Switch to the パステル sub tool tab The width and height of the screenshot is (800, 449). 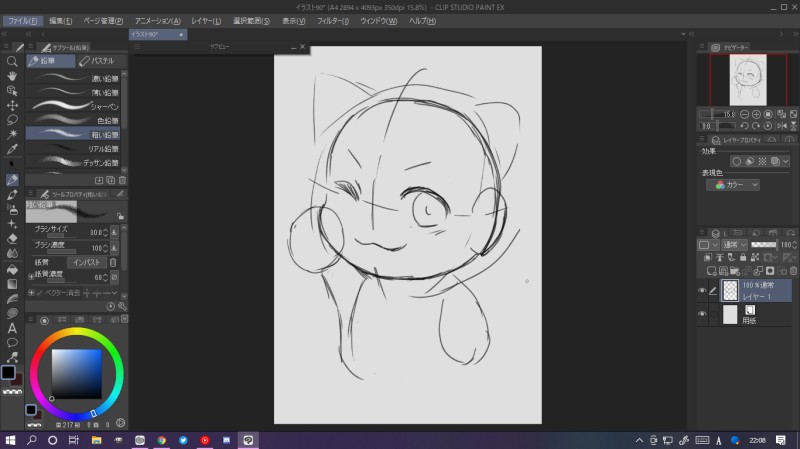coord(101,61)
